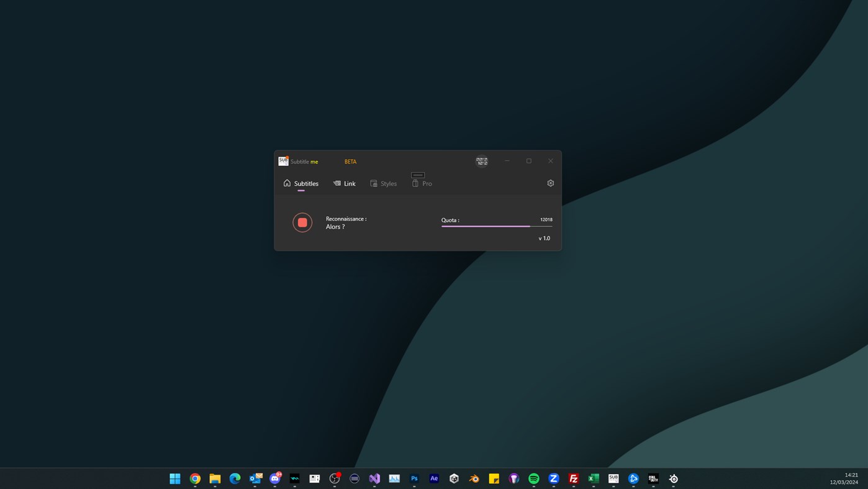Select the Subtitles tab
The image size is (868, 489).
point(305,183)
